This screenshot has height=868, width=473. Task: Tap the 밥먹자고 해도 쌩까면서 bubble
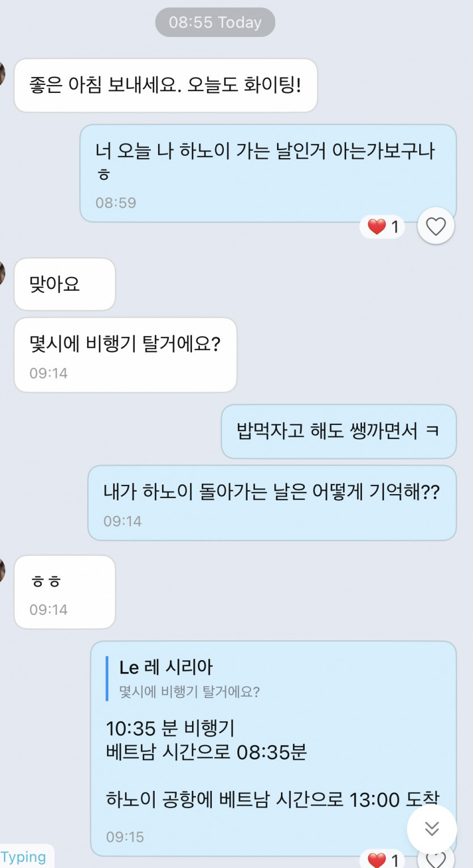[338, 431]
